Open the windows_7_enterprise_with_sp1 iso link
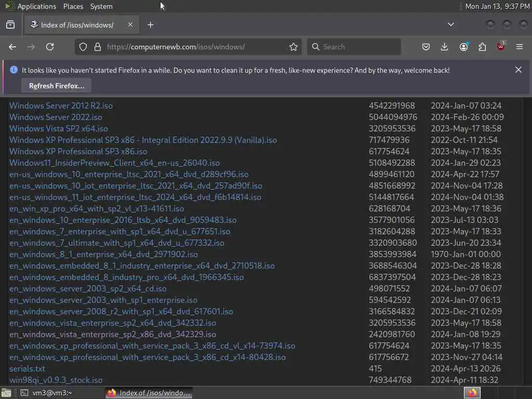The image size is (532, 399). pos(120,231)
